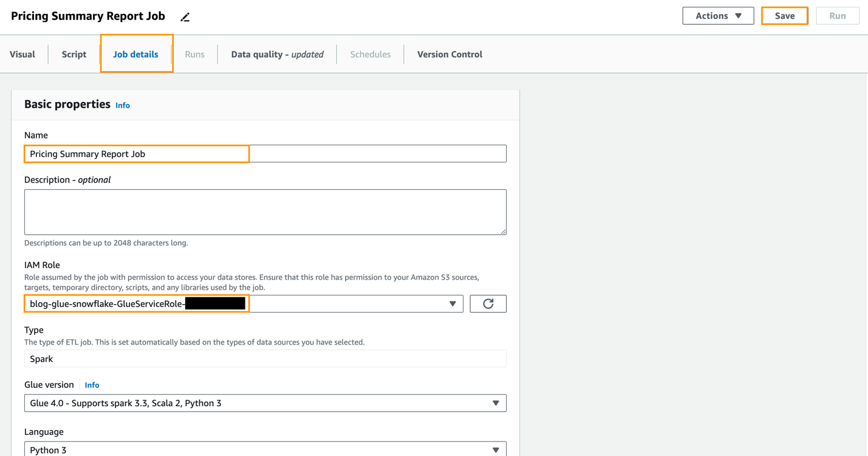Save the Pricing Summary Report Job
868x456 pixels.
(784, 16)
